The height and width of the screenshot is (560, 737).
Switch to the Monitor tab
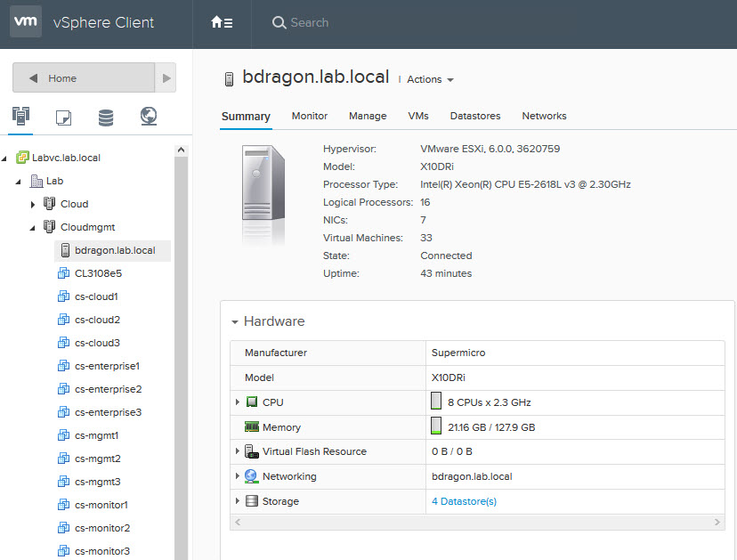[x=309, y=116]
